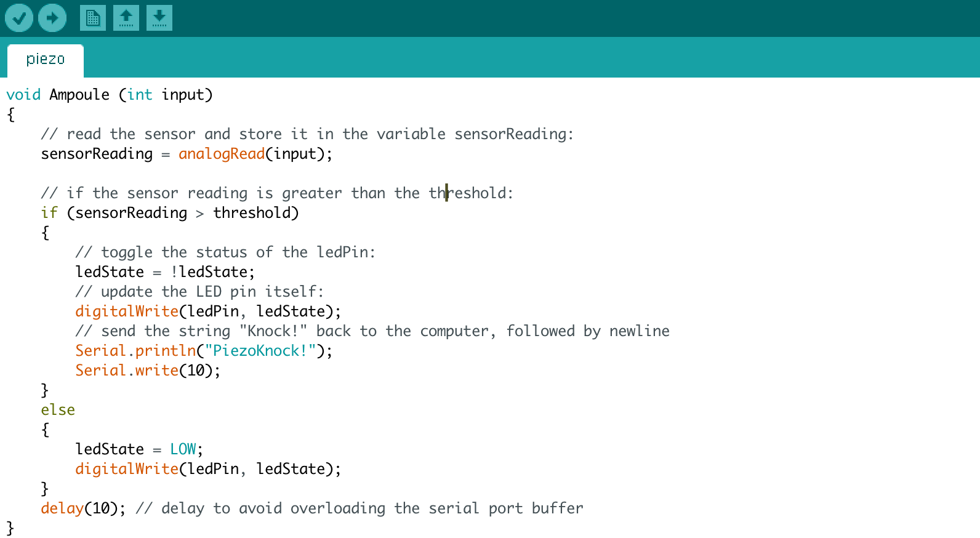Click the void keyword

(x=23, y=95)
